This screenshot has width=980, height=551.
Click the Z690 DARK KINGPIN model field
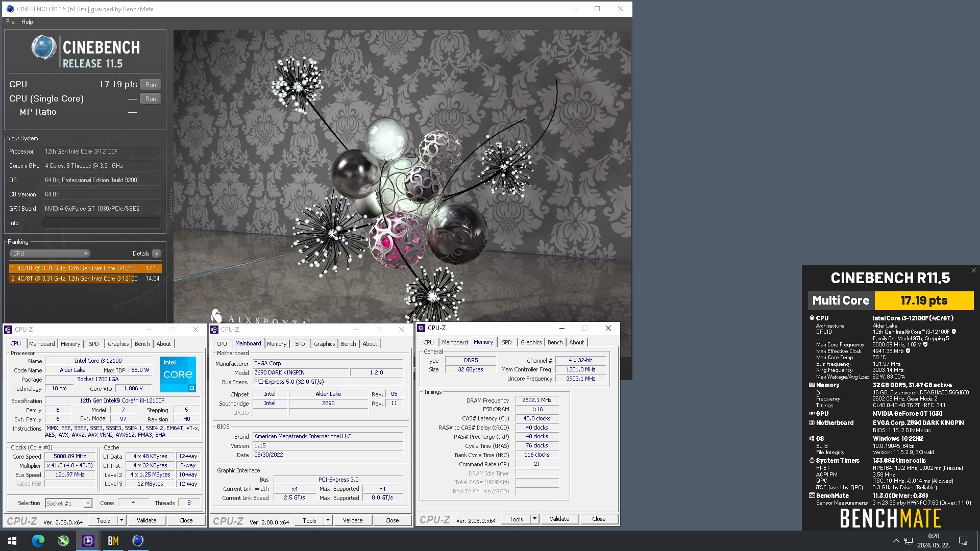coord(300,373)
